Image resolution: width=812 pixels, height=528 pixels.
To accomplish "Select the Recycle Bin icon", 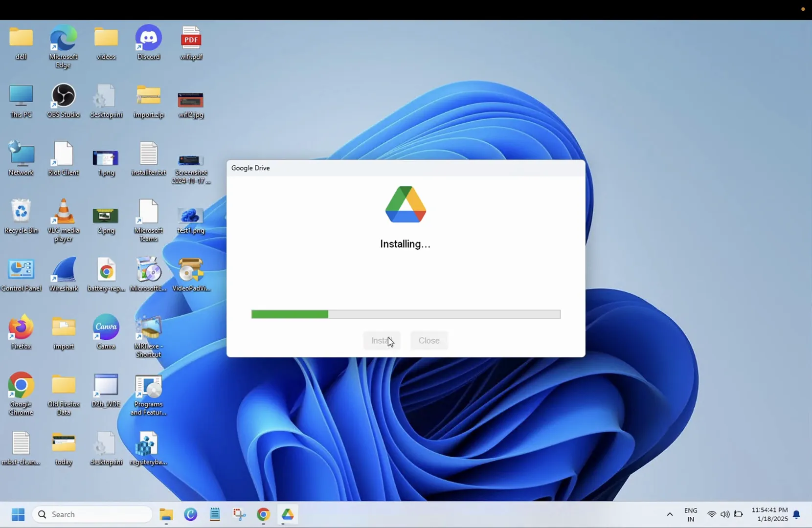I will 21,217.
